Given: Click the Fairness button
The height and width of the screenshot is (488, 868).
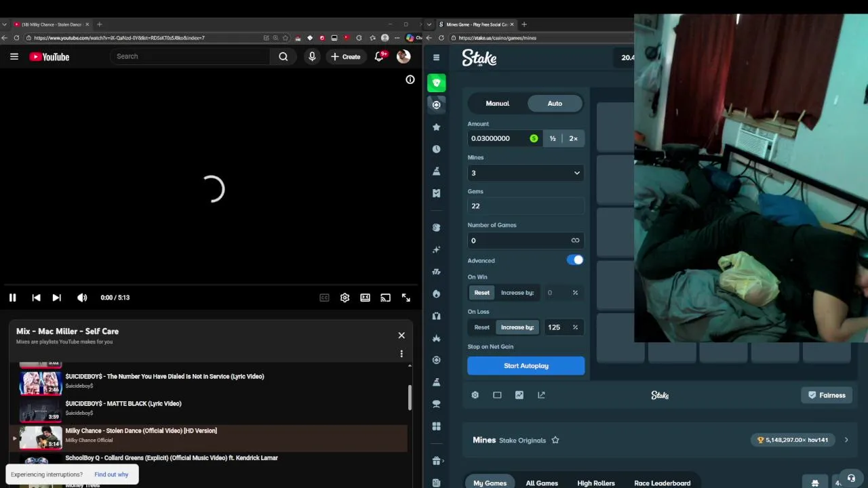Looking at the screenshot, I should coord(827,395).
